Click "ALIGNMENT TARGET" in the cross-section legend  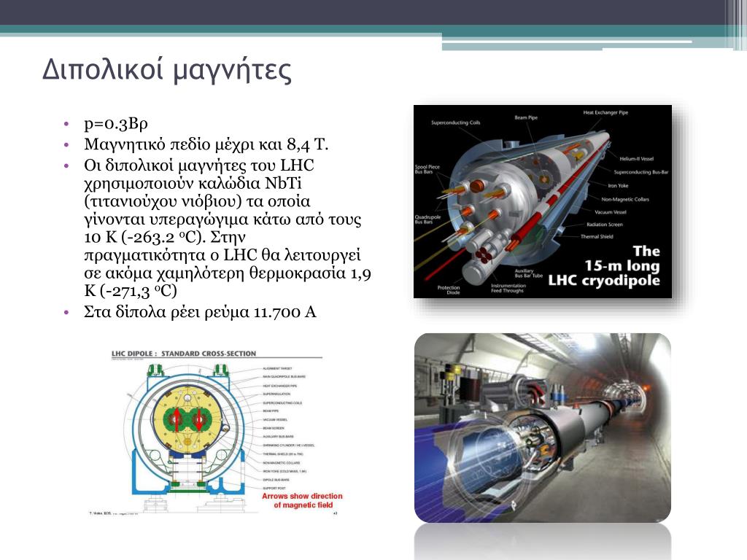coord(278,368)
